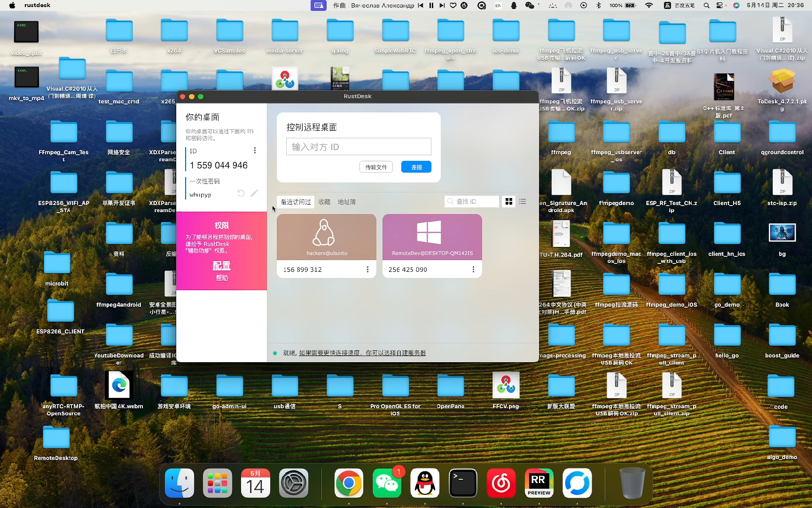Open the rustdesk menu in the menu bar
The height and width of the screenshot is (508, 812).
(37, 5)
